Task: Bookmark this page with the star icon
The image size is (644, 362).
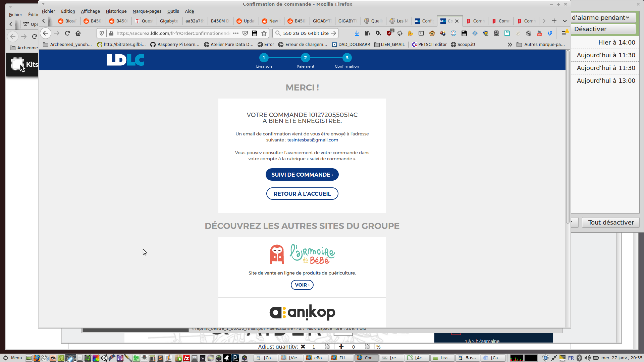Action: (264, 33)
